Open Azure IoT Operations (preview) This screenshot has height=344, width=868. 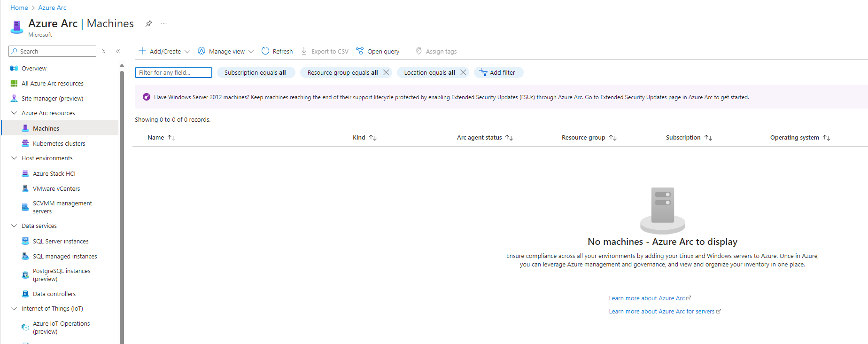click(61, 328)
